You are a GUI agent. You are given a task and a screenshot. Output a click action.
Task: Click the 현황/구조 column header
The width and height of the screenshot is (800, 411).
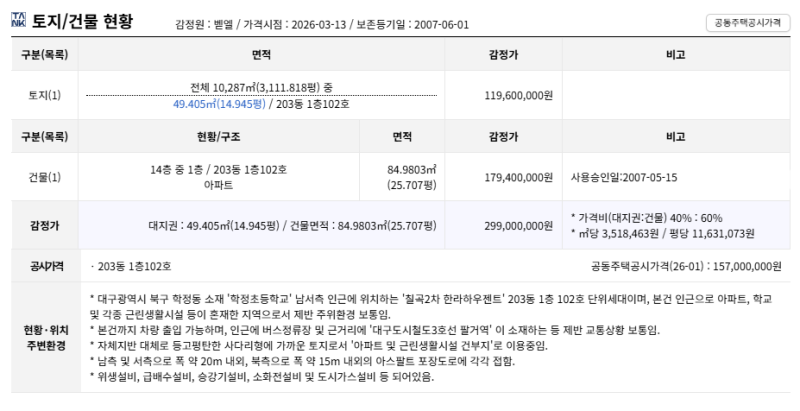218,137
